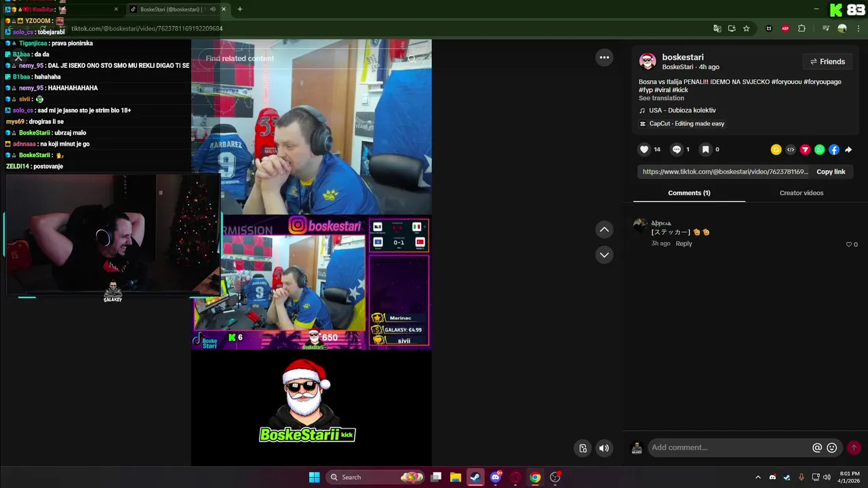Open Steam from the taskbar
Screen dimensions: 868x488
475,477
